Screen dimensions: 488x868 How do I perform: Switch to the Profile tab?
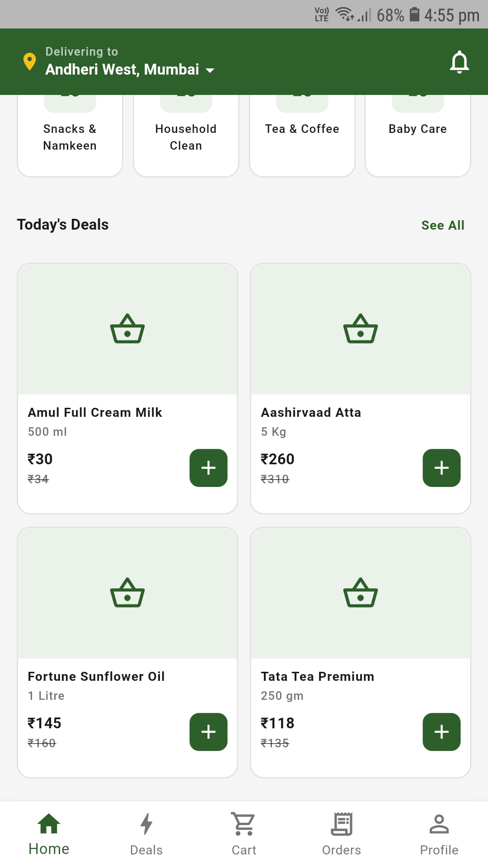(439, 835)
